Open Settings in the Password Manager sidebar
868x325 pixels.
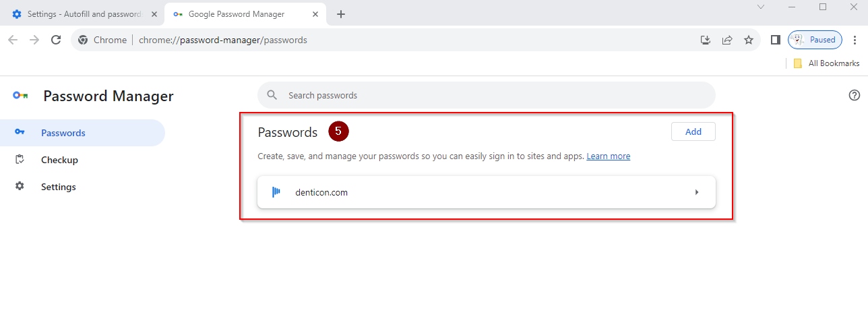[x=58, y=187]
